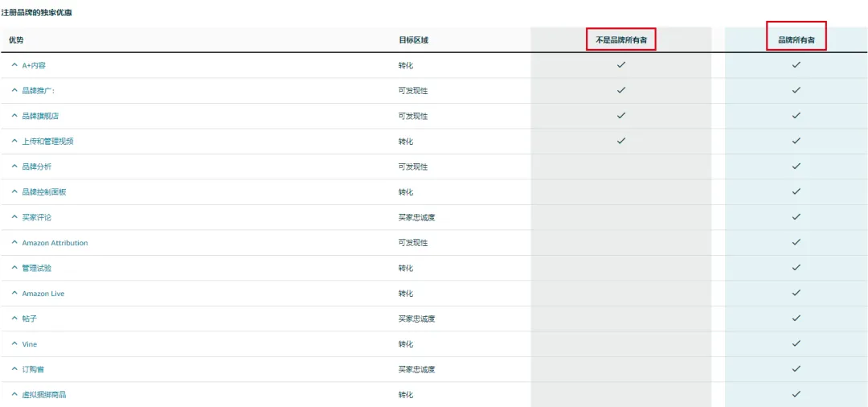Click 品牌旗舰店 checkmark under 品牌所有者
868x407 pixels.
coord(796,116)
